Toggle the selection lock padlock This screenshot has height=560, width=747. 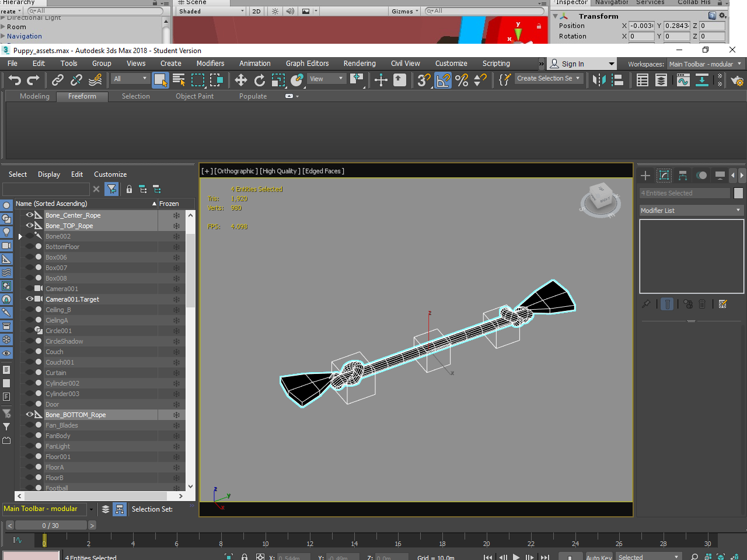[x=244, y=556]
